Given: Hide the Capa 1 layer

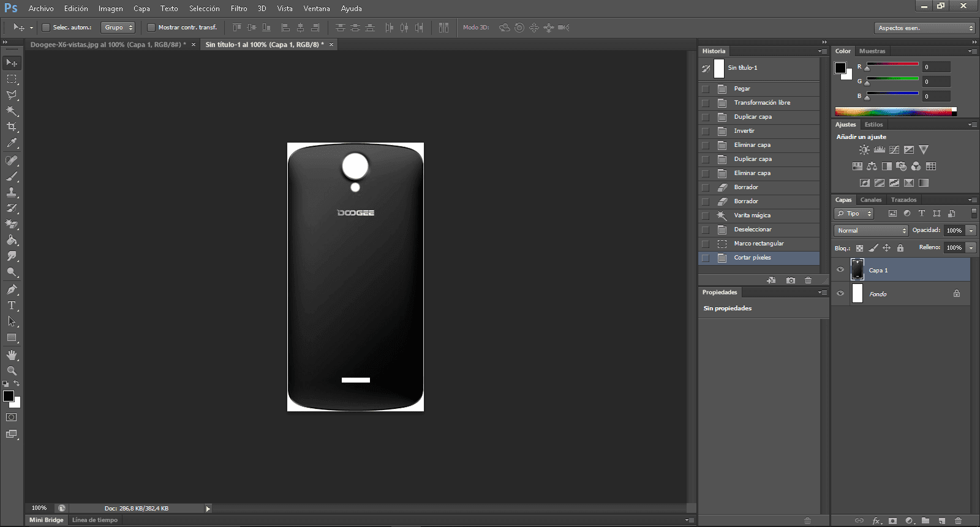Looking at the screenshot, I should tap(840, 270).
